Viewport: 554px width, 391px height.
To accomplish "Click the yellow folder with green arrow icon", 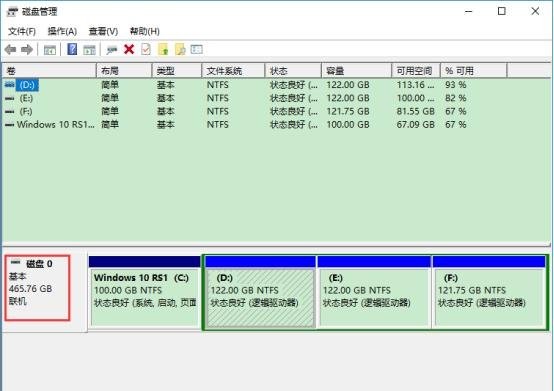I will coord(163,49).
